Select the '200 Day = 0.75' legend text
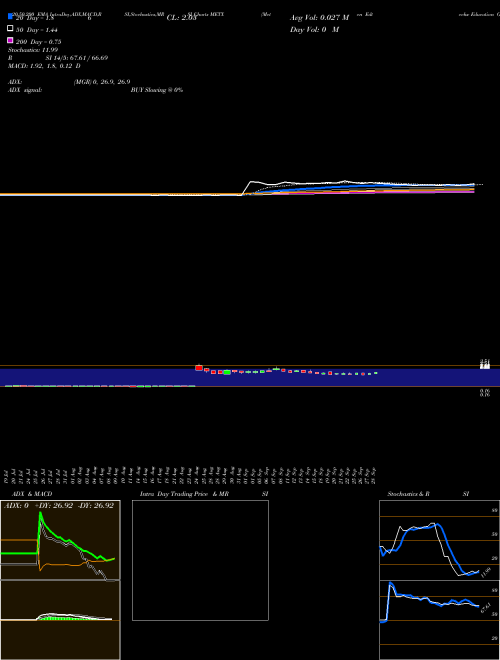This screenshot has width=500, height=660. [38, 42]
